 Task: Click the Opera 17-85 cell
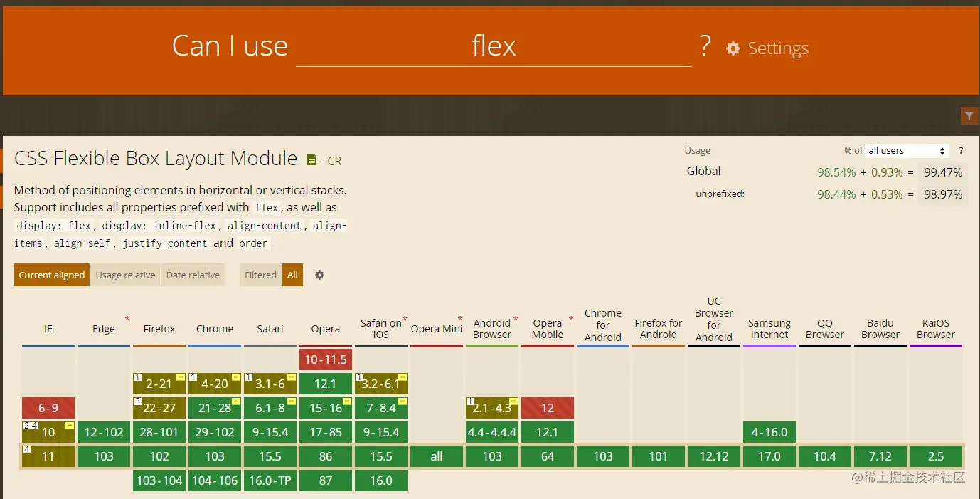tap(326, 432)
